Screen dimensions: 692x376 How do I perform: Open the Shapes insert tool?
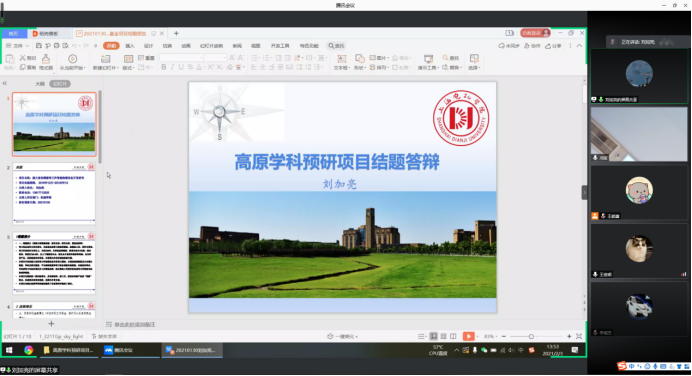[359, 62]
